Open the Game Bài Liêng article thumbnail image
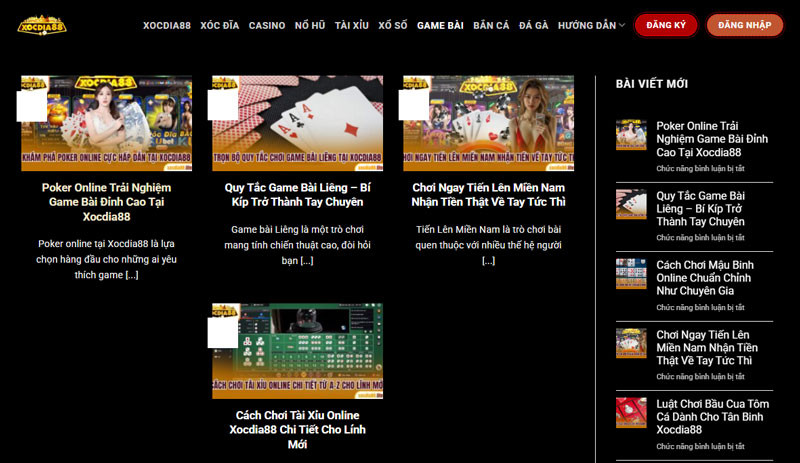Image resolution: width=800 pixels, height=463 pixels. [x=297, y=123]
